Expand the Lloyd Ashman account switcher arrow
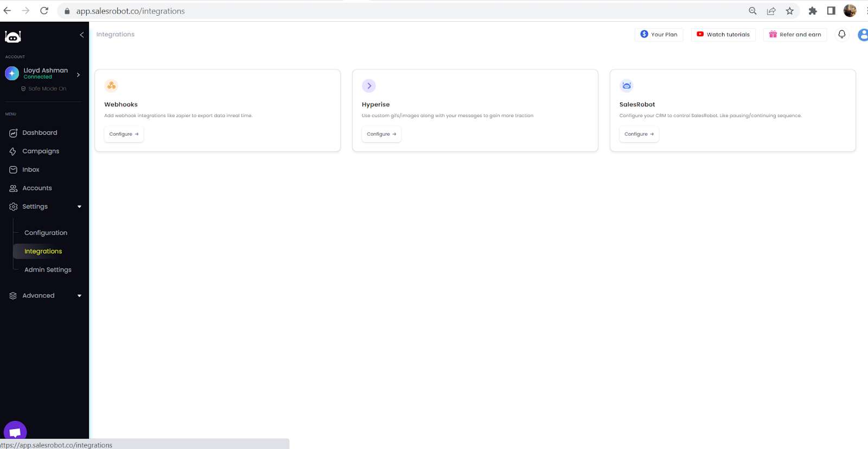Image resolution: width=868 pixels, height=449 pixels. (78, 75)
